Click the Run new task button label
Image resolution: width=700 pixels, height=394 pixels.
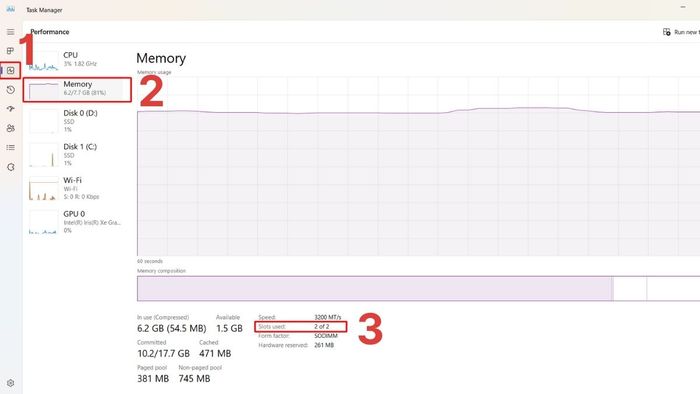tap(687, 32)
